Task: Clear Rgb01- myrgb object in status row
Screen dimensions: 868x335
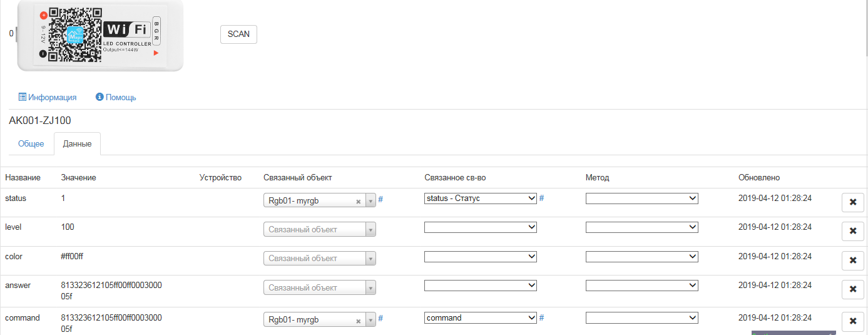Action: click(x=358, y=201)
